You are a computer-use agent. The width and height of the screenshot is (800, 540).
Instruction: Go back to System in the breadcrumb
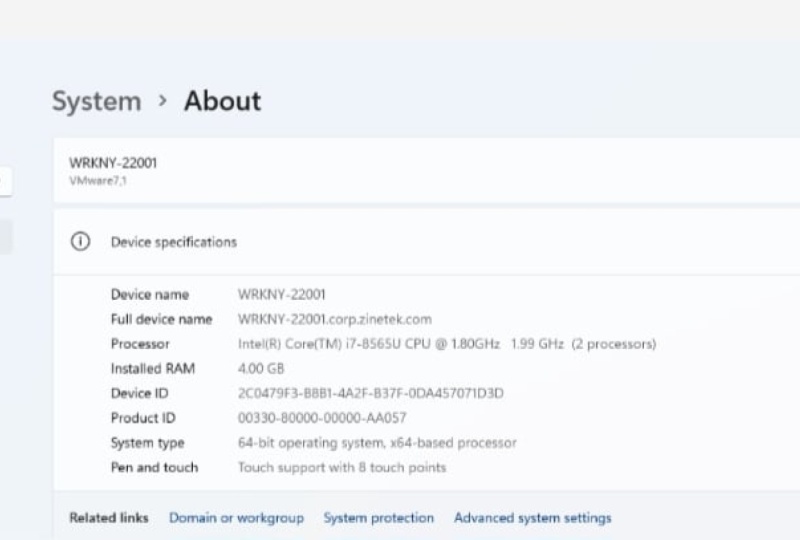pos(96,102)
